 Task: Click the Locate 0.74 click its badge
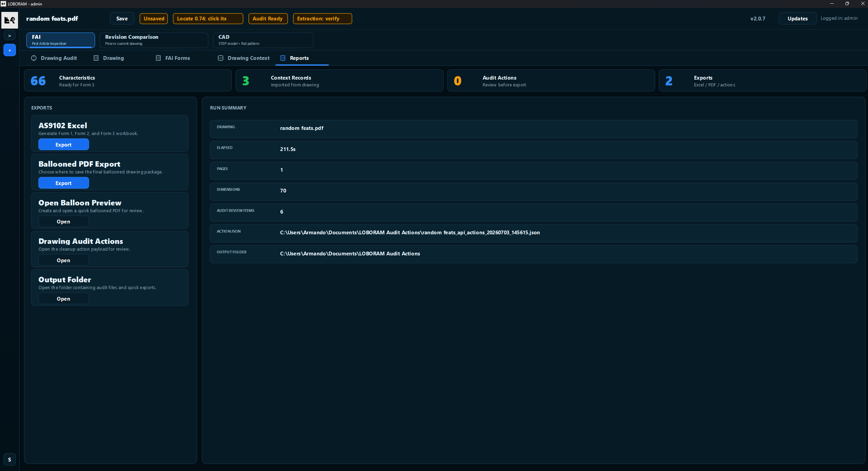[208, 19]
